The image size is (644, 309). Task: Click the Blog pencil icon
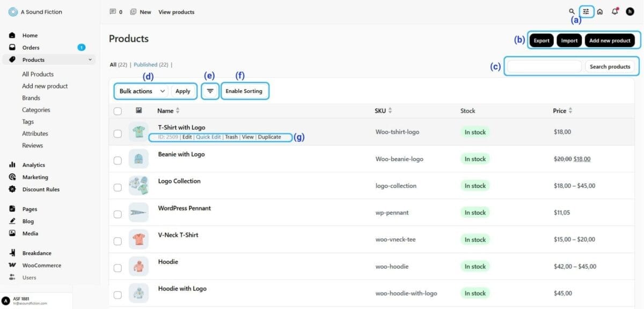[12, 221]
